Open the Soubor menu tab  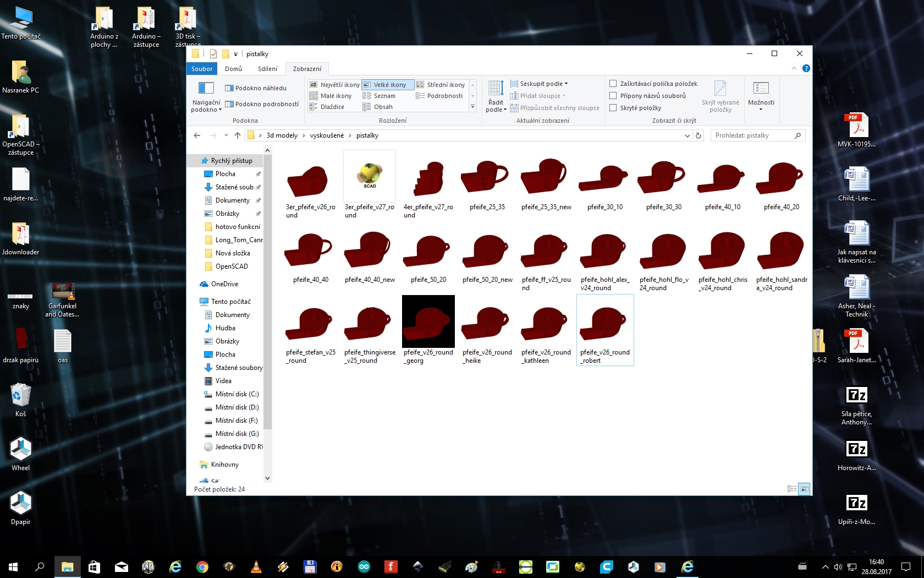pyautogui.click(x=202, y=69)
